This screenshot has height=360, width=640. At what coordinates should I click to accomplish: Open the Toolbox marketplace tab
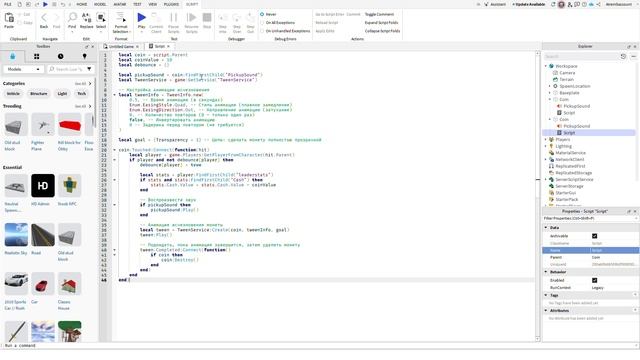pos(13,56)
